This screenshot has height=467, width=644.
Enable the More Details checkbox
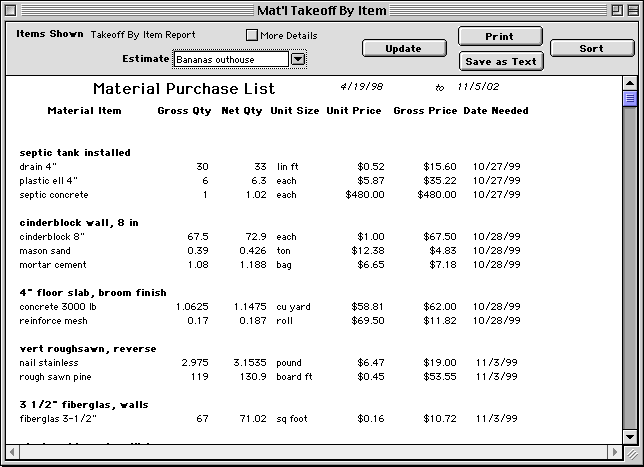point(252,35)
